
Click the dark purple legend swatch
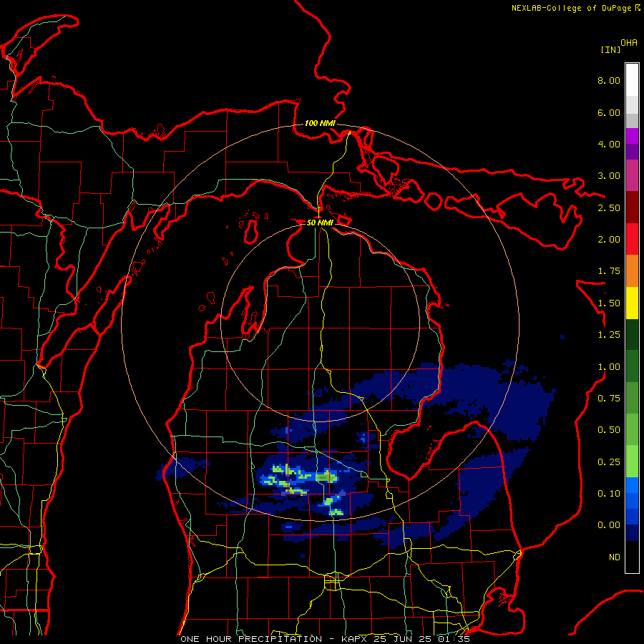632,152
